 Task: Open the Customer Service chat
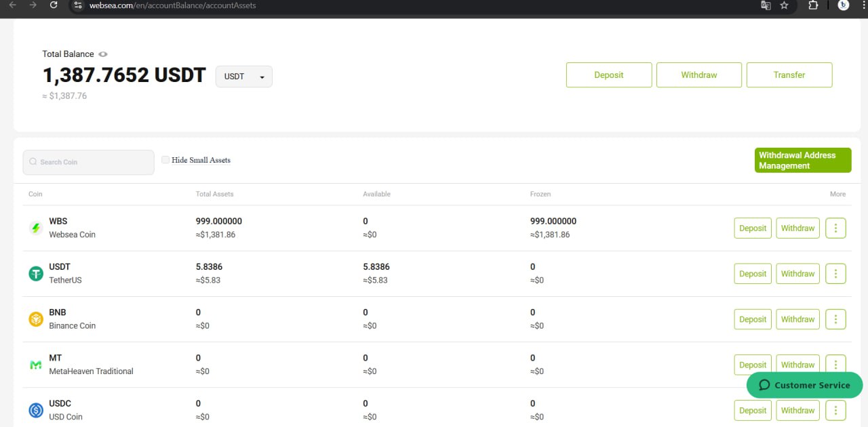pos(804,385)
